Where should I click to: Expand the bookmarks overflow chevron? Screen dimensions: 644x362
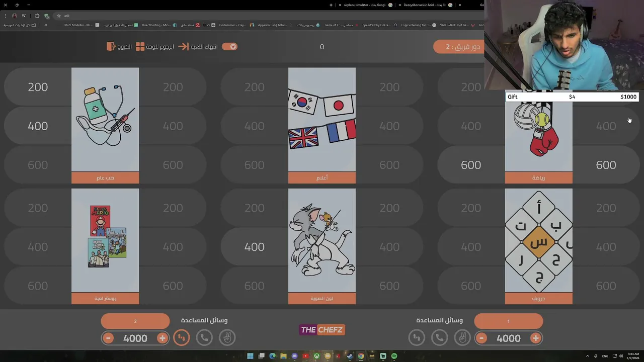point(46,25)
